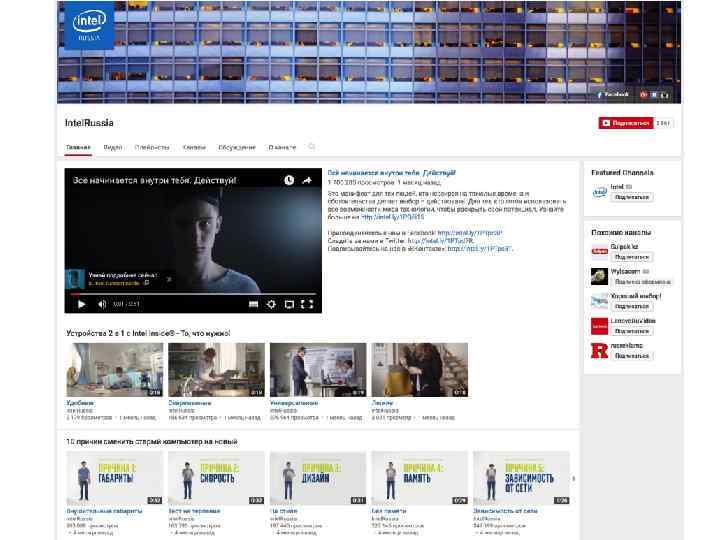Subscribe to the first popular channel
The image size is (720, 540).
(632, 257)
